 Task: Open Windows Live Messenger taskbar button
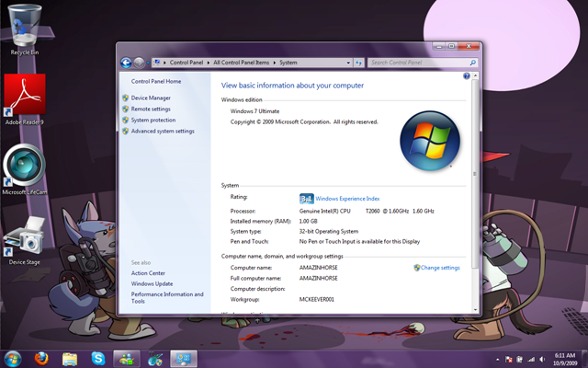click(127, 359)
